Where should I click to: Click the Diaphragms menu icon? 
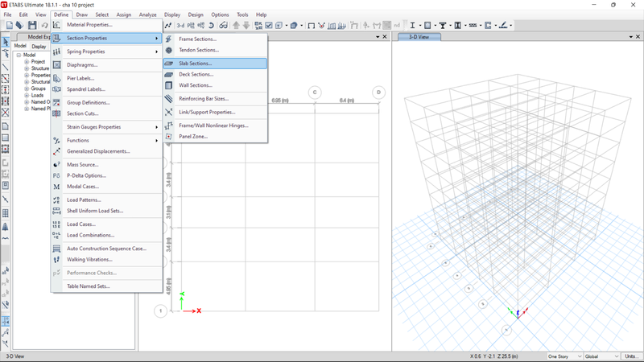[x=56, y=65]
